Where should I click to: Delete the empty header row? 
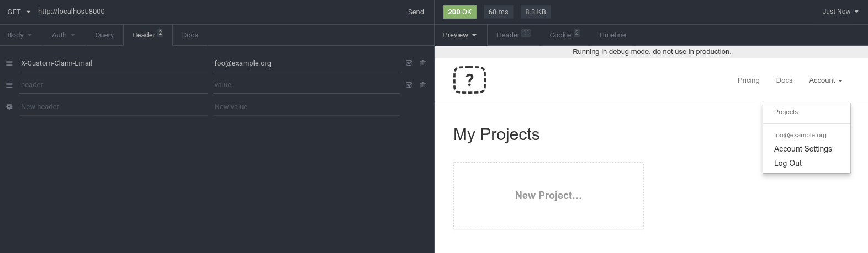[423, 85]
